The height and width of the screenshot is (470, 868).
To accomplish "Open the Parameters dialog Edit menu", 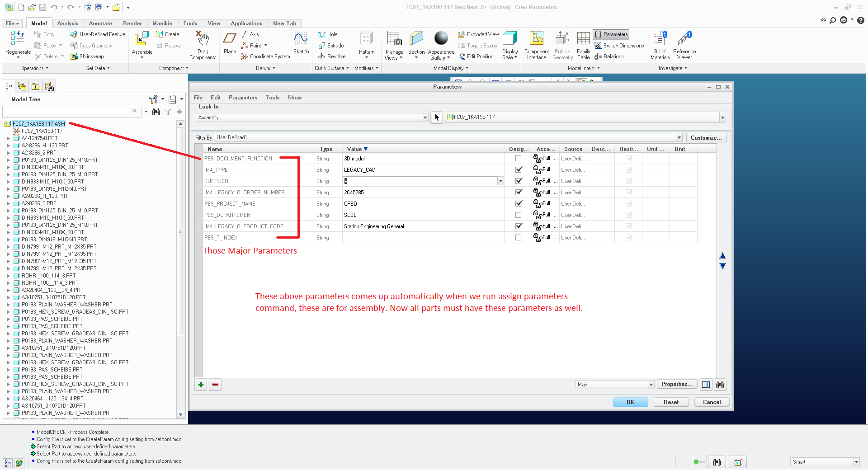I will tap(216, 98).
